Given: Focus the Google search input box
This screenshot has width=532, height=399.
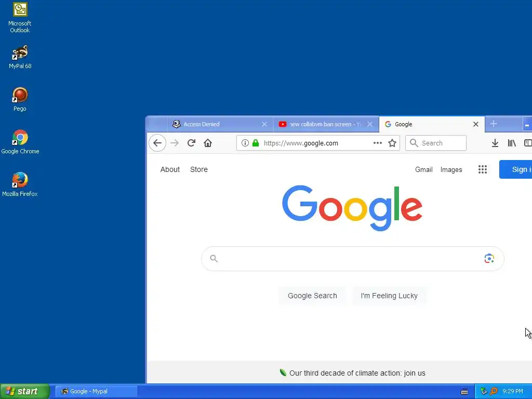Looking at the screenshot, I should [x=353, y=259].
